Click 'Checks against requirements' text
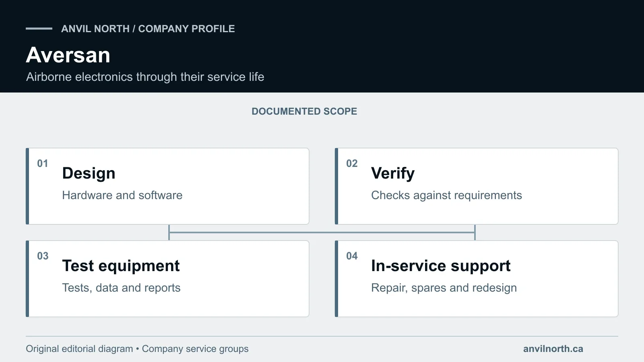Screen dimensions: 644x362 point(446,195)
